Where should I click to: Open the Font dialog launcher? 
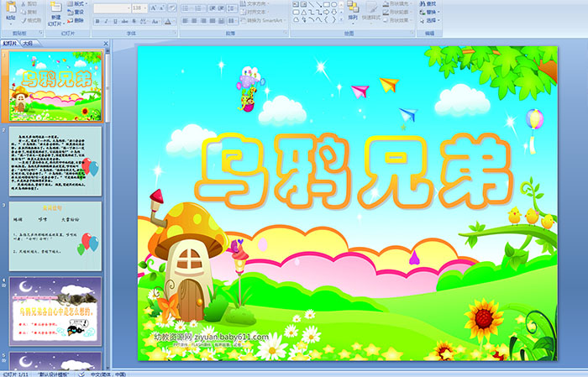(175, 33)
